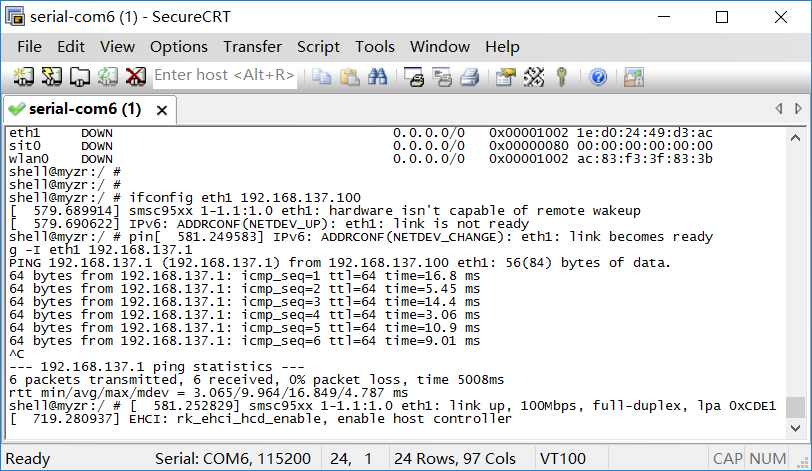Click VT100 emulation status bar entry

tap(562, 459)
